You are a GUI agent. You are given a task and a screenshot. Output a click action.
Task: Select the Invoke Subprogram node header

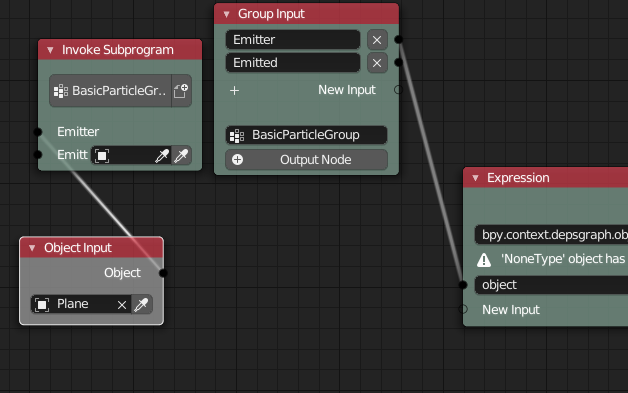coord(120,50)
